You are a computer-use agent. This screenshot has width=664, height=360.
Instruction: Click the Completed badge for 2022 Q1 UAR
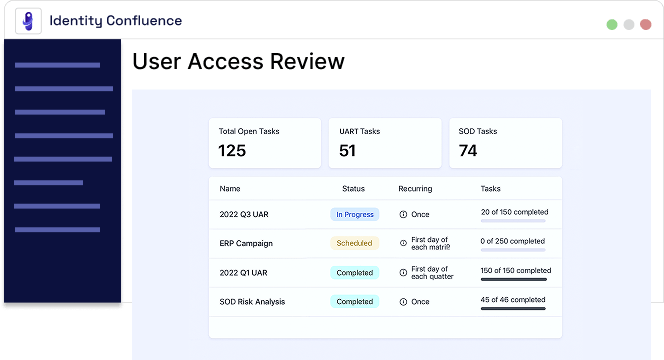point(354,272)
